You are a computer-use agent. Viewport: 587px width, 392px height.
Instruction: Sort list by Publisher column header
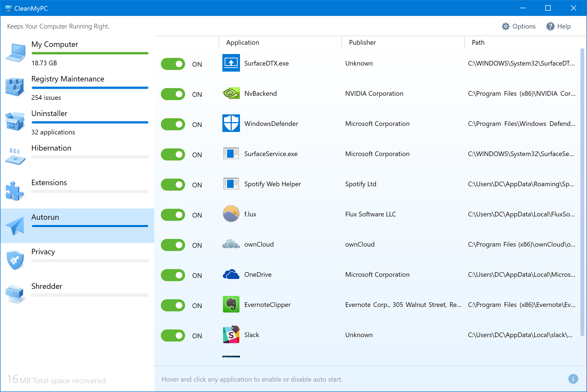[x=362, y=43]
